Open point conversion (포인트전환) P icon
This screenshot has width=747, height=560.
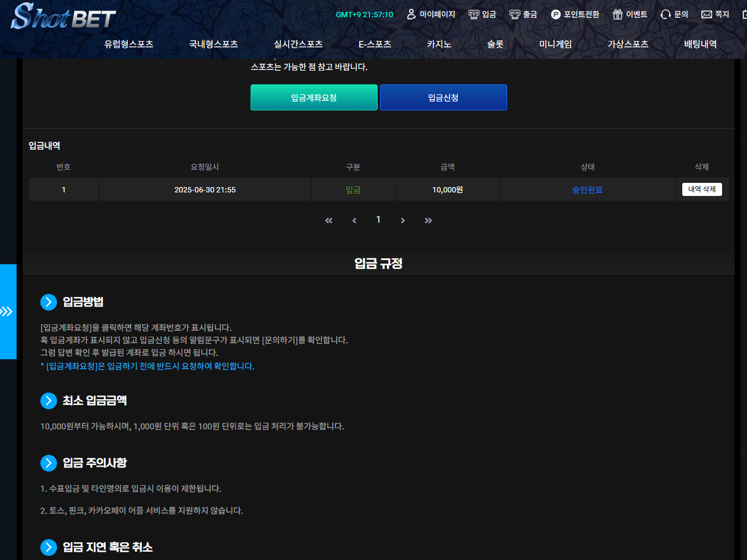[x=556, y=14]
